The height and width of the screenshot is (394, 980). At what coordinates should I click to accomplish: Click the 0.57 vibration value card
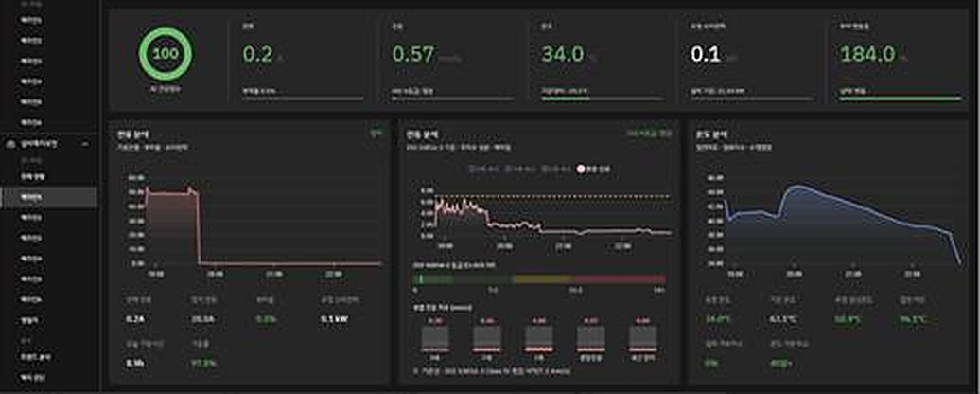pos(452,62)
